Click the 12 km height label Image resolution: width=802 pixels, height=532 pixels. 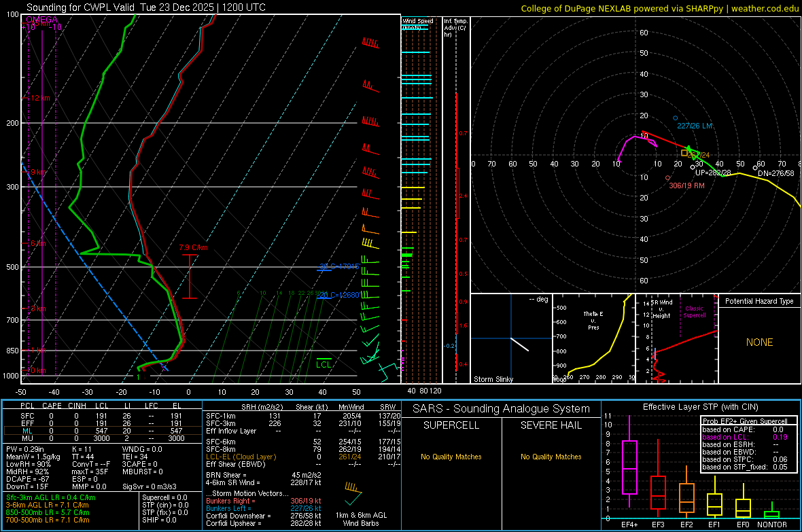[x=41, y=98]
